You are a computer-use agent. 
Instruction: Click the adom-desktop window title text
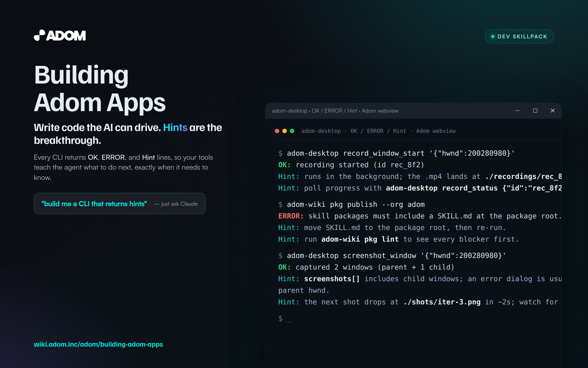click(335, 111)
